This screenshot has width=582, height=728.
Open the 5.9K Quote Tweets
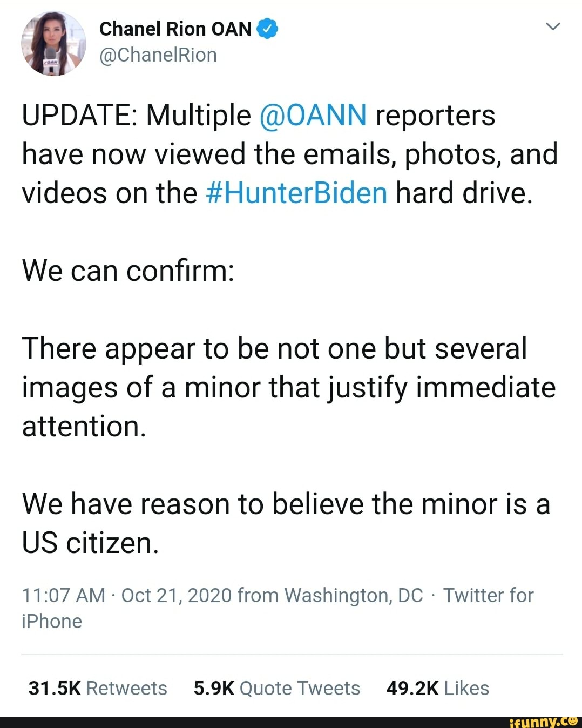point(277,688)
